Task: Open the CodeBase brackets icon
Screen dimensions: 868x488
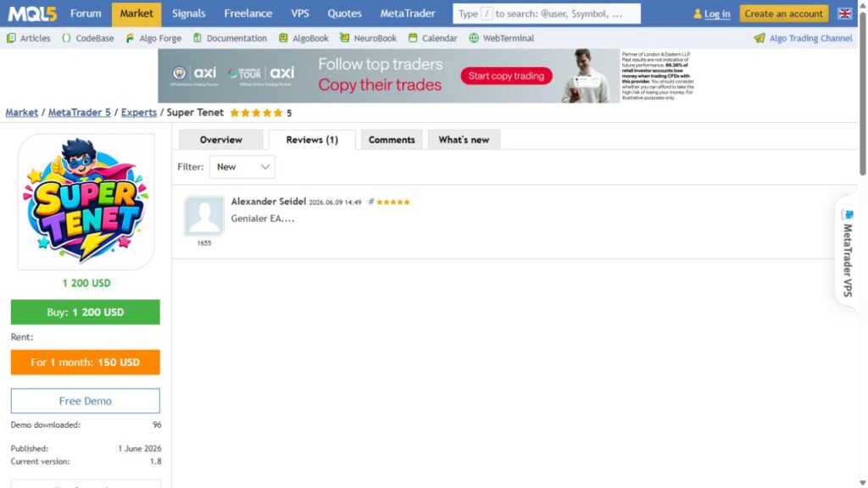Action: (66, 38)
